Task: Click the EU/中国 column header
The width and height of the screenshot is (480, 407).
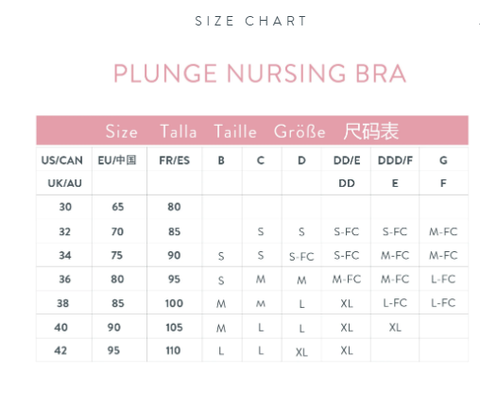Action: tap(117, 160)
